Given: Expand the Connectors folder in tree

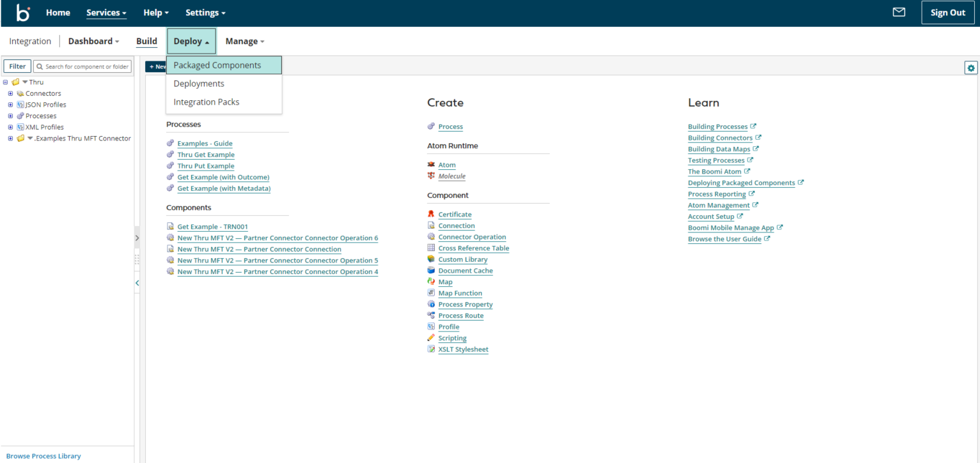Looking at the screenshot, I should tap(10, 93).
